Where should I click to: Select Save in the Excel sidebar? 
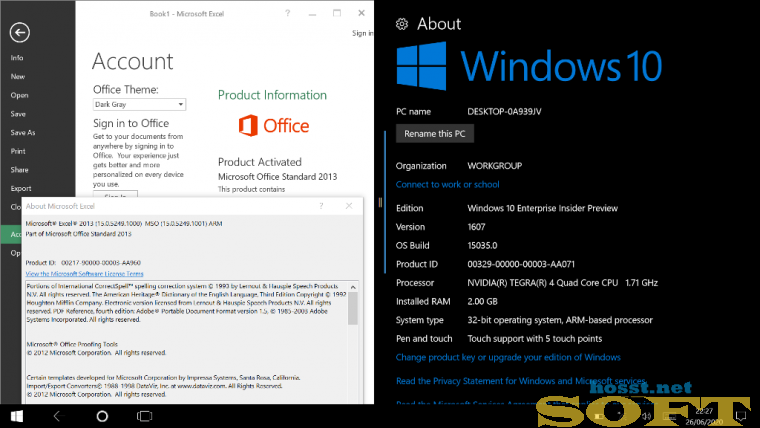click(18, 114)
